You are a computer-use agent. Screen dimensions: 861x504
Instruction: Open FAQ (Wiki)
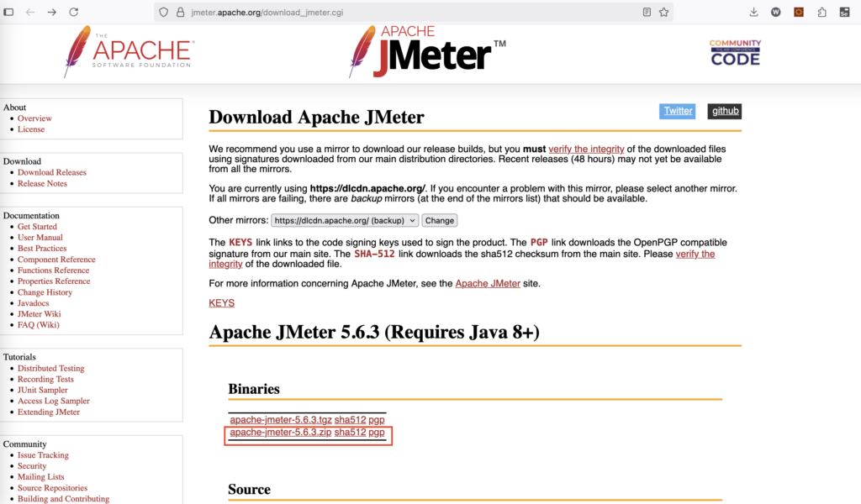(x=39, y=325)
